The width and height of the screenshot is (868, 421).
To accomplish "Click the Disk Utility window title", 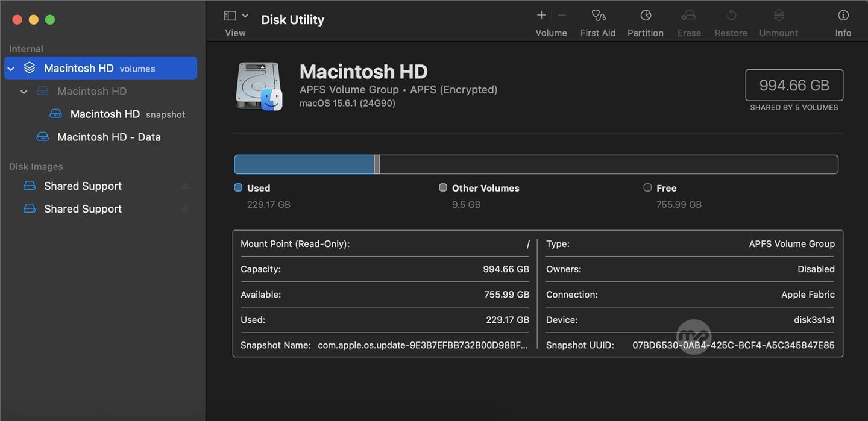I will [x=292, y=20].
